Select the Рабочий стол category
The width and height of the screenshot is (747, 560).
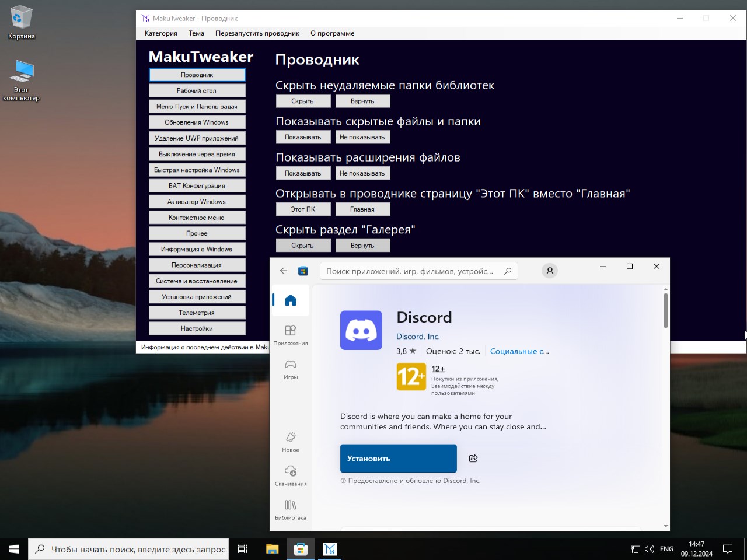(x=197, y=90)
